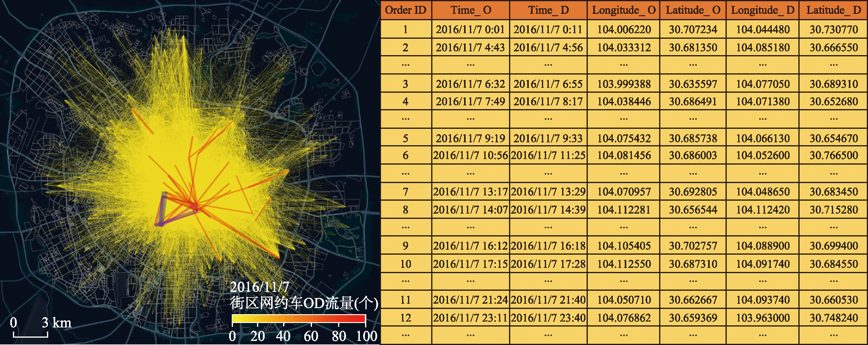Click the value 30.766500
Image resolution: width=868 pixels, height=345 pixels.
point(834,155)
